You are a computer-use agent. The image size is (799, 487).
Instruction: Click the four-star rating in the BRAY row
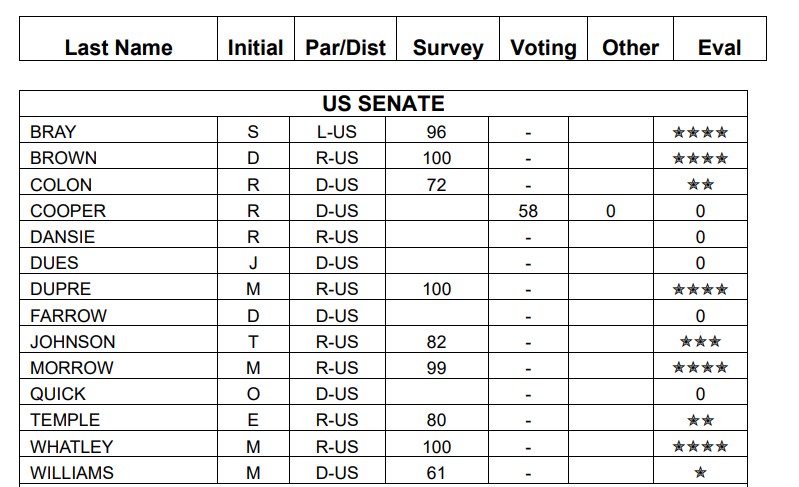click(700, 132)
